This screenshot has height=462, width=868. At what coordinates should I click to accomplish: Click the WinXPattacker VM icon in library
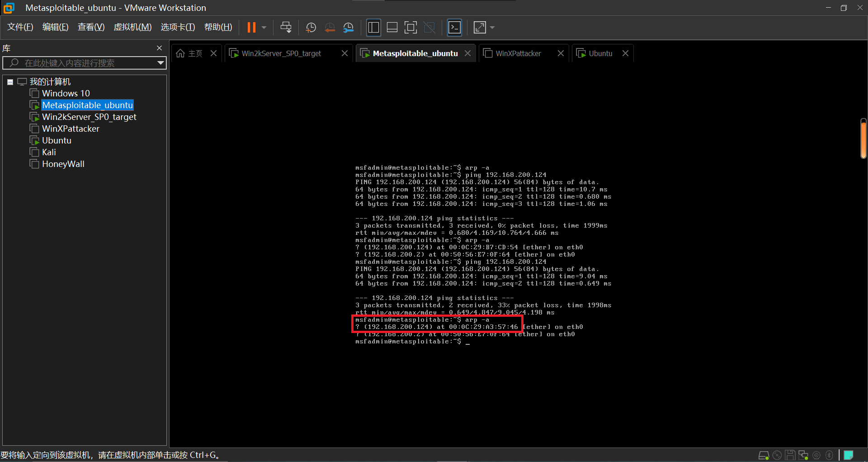34,129
